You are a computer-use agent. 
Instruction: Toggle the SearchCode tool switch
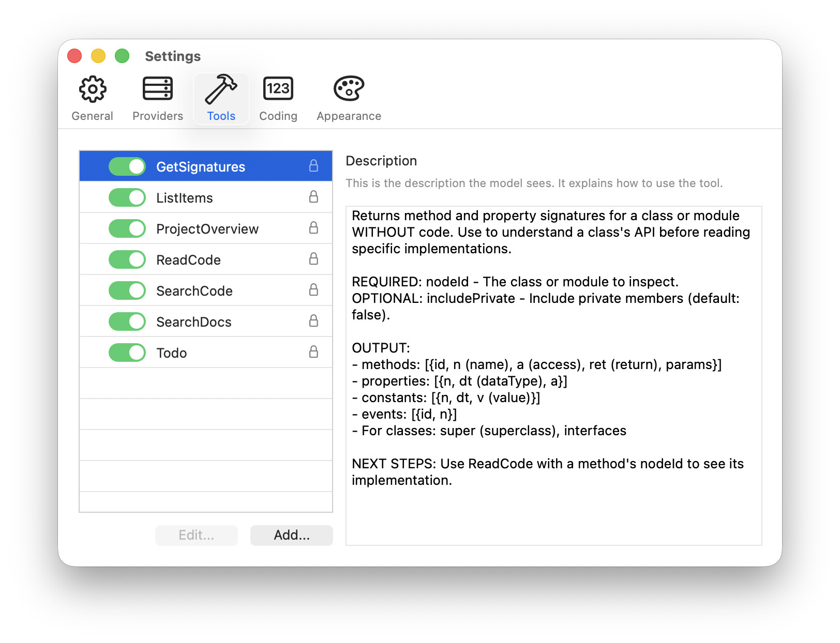pos(127,290)
